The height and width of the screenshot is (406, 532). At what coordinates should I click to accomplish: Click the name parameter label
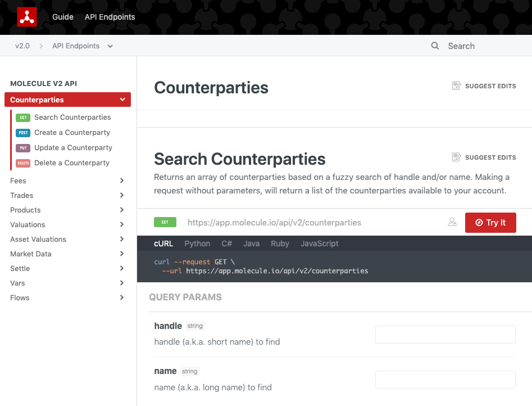[165, 371]
